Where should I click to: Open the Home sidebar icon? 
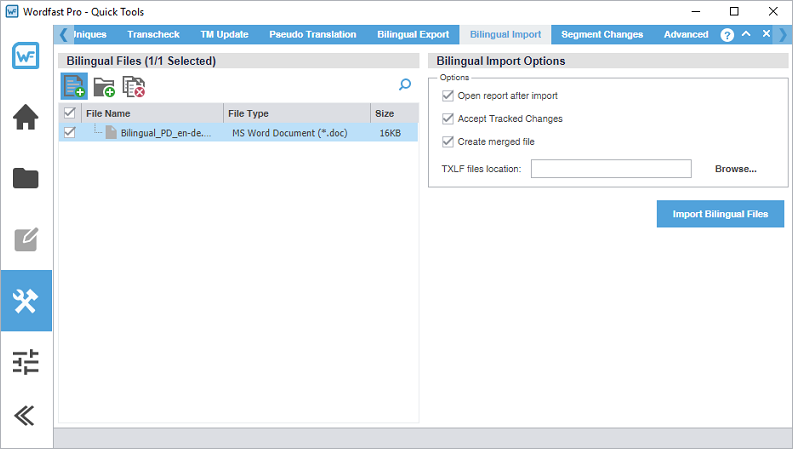pyautogui.click(x=26, y=117)
